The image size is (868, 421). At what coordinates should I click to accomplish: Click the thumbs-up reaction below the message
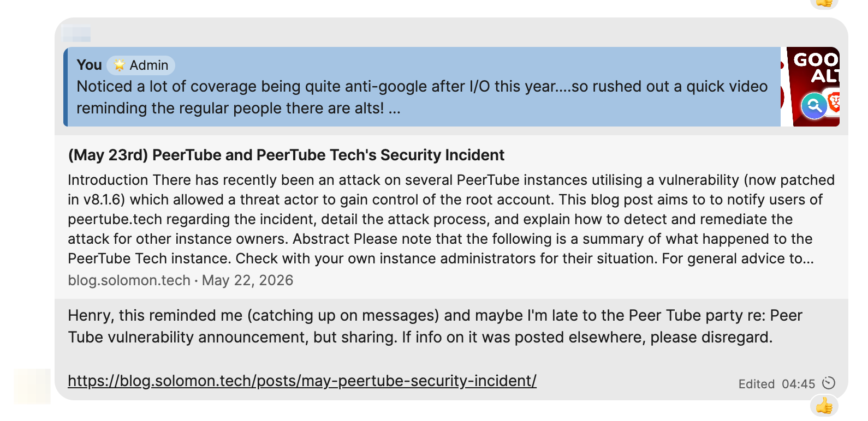824,406
